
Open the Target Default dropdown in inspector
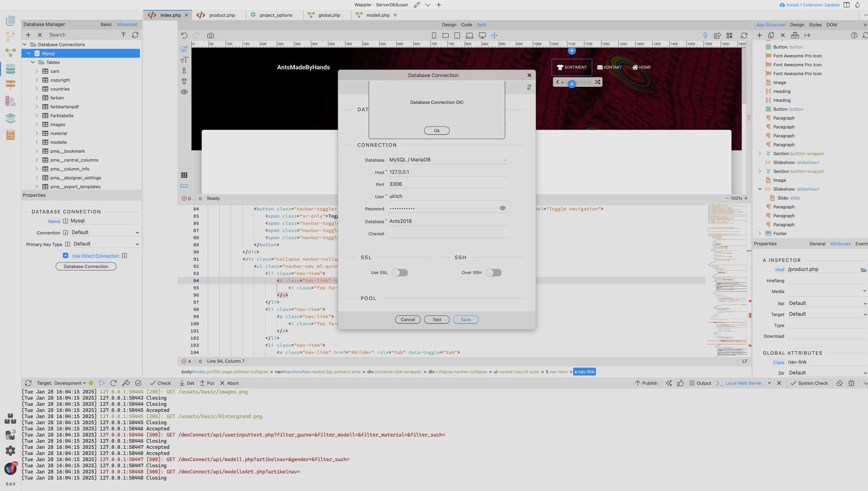coord(827,314)
